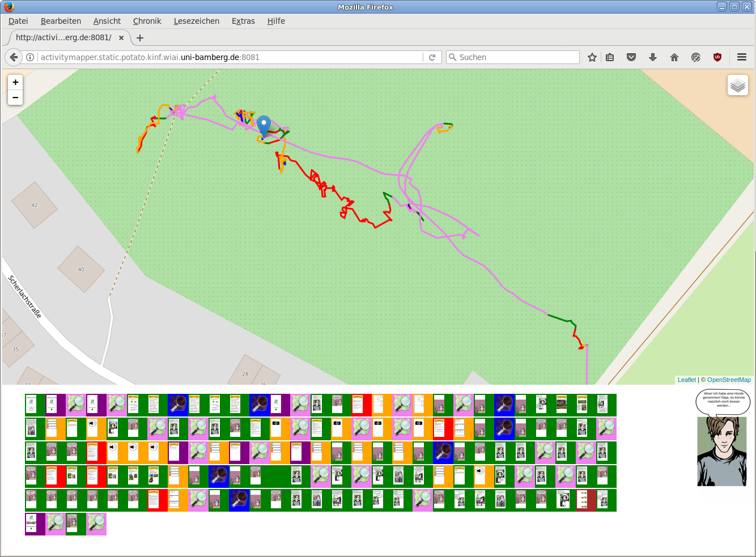Viewport: 756px width, 557px height.
Task: Open the Firefox downloads panel
Action: pyautogui.click(x=653, y=57)
